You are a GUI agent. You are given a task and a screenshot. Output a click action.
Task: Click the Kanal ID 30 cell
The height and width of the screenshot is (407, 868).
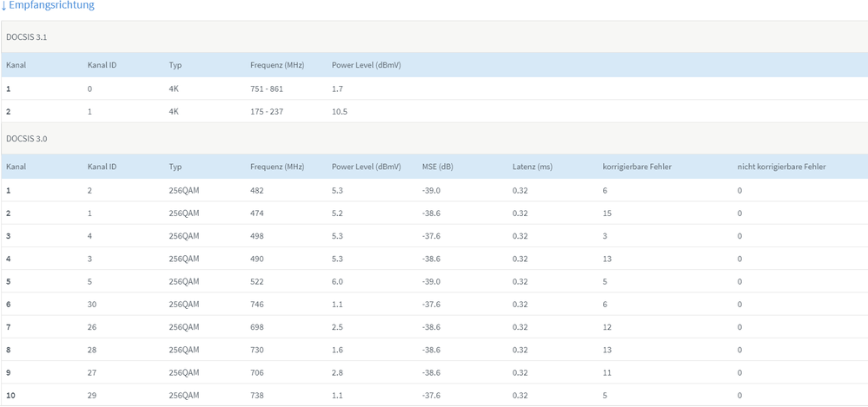point(93,304)
